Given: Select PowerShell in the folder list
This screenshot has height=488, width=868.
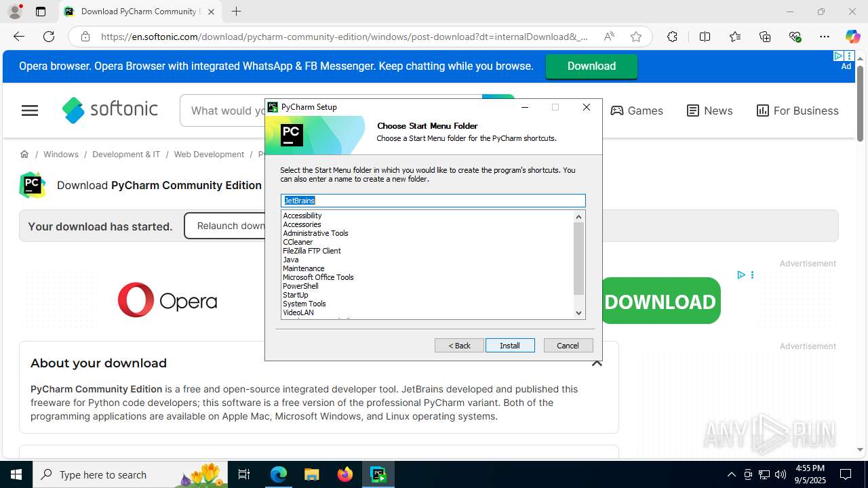Looking at the screenshot, I should pos(300,286).
